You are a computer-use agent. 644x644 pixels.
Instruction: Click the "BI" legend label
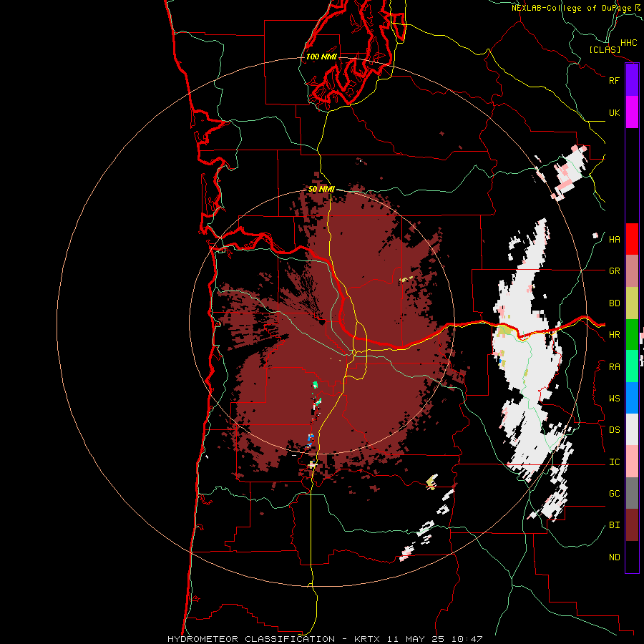click(x=614, y=525)
